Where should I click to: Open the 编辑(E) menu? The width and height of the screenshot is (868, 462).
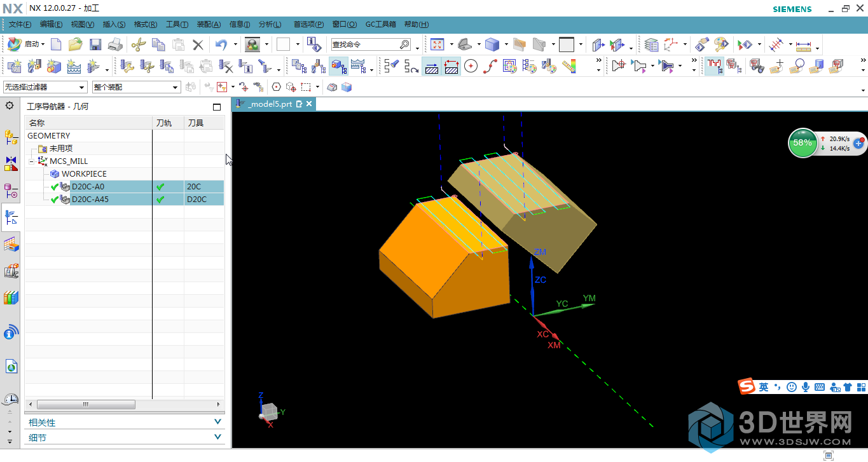[51, 24]
